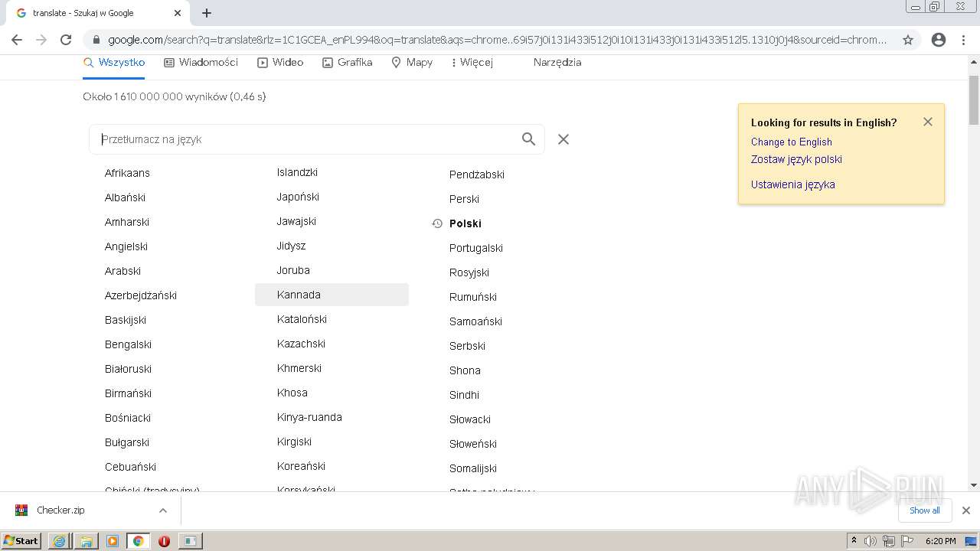The width and height of the screenshot is (980, 551).
Task: Go back using the browser back arrow
Action: 17,40
